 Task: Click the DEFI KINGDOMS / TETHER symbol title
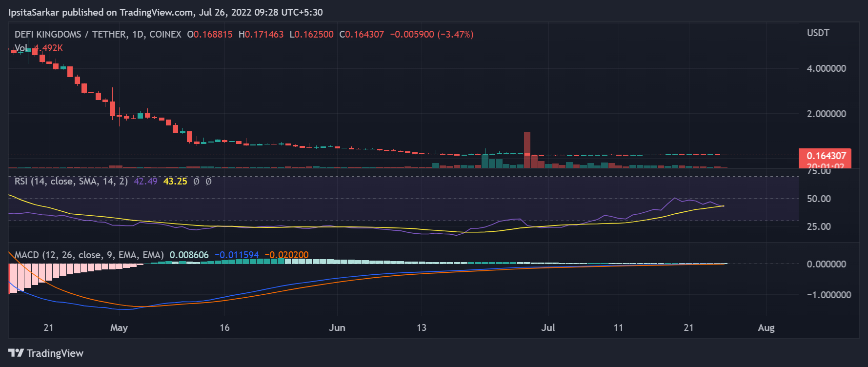point(70,34)
